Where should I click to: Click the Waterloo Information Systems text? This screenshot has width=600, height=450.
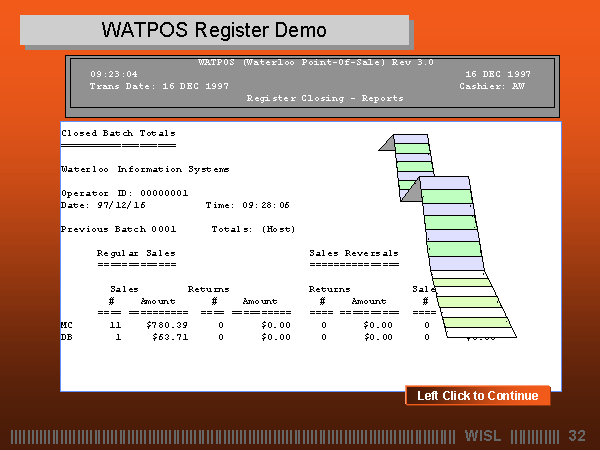pos(145,169)
